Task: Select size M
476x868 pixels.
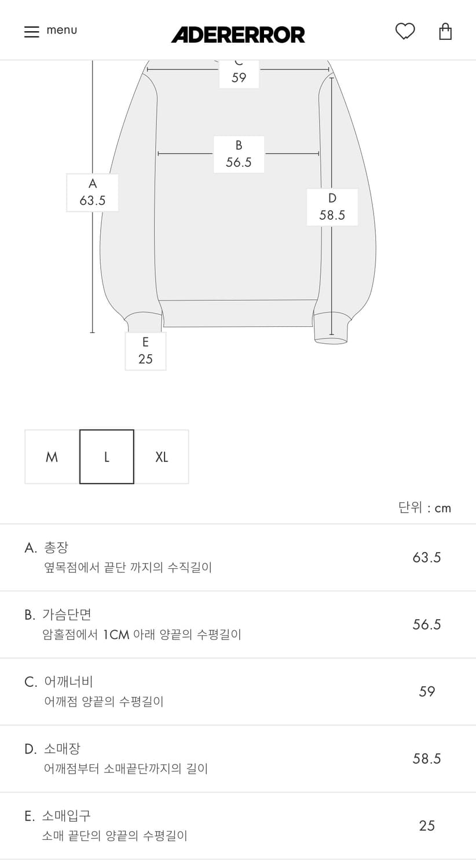Action: point(52,457)
